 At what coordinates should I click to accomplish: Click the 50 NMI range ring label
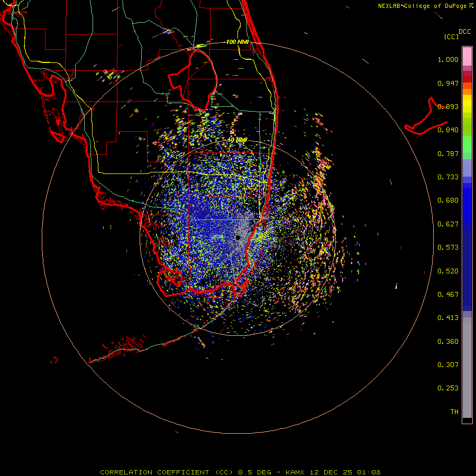pyautogui.click(x=237, y=140)
